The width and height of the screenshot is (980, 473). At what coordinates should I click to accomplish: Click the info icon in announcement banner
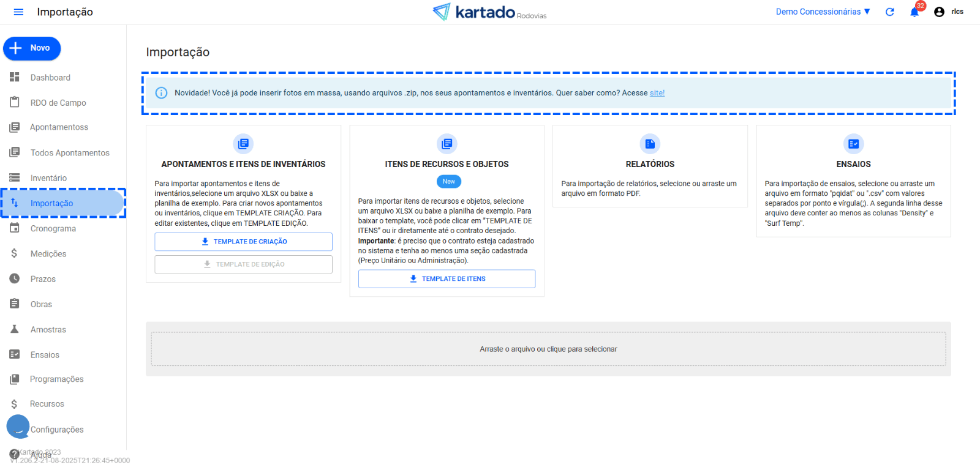[x=161, y=93]
